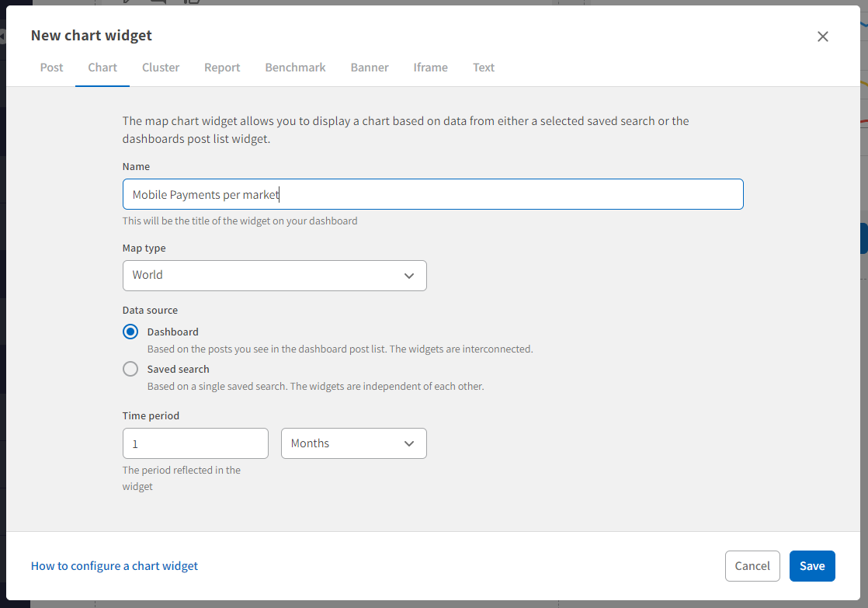The image size is (868, 608).
Task: Select Dashboard as data source
Action: [x=130, y=332]
